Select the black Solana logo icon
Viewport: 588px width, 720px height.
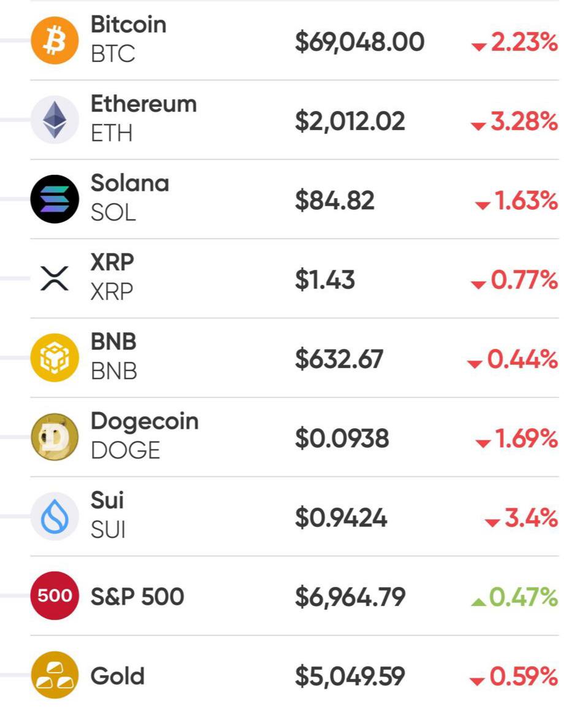pyautogui.click(x=55, y=199)
